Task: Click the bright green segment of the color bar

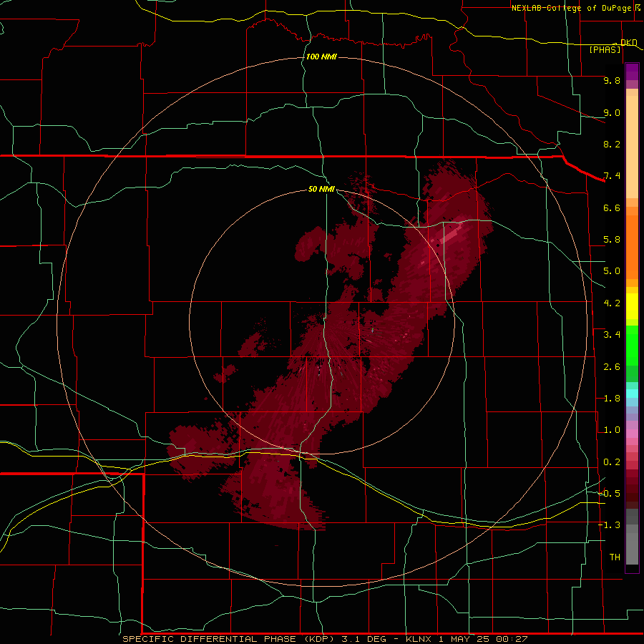Action: coord(632,345)
